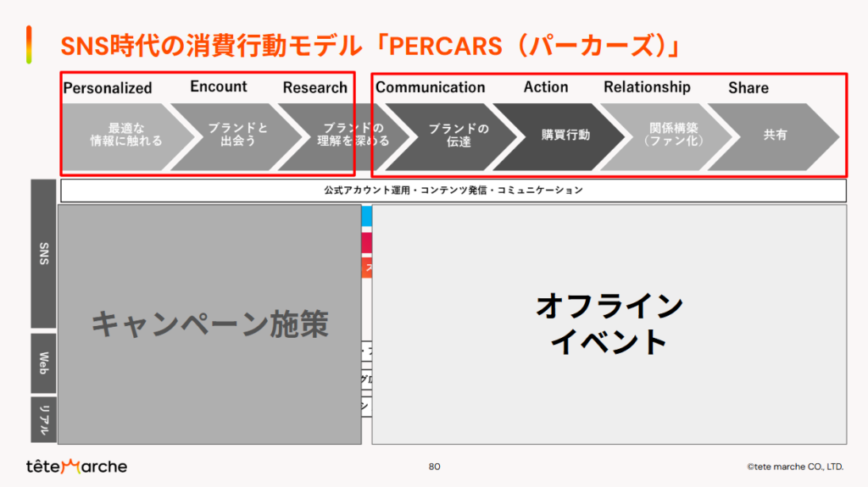Viewport: 868px width, 487px height.
Task: Click the SNS side label
Action: coord(44,253)
